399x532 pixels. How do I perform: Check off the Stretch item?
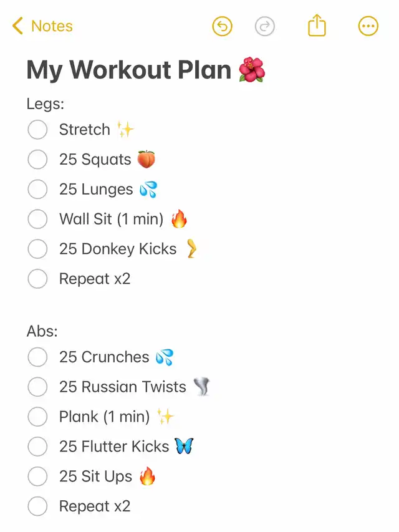tap(37, 130)
